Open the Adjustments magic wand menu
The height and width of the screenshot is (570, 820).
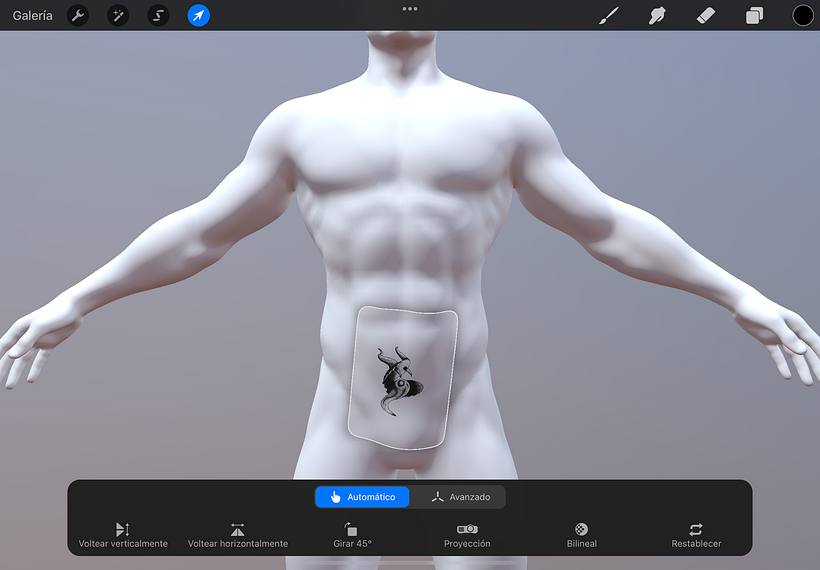118,16
